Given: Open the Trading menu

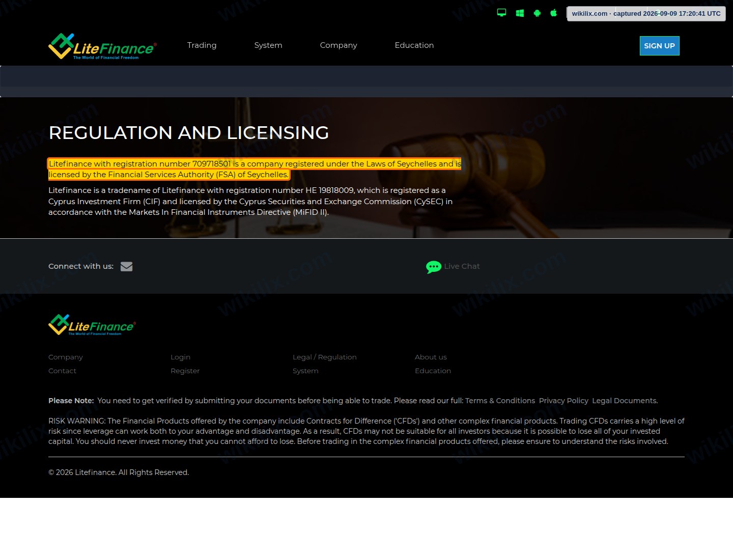Looking at the screenshot, I should [202, 45].
